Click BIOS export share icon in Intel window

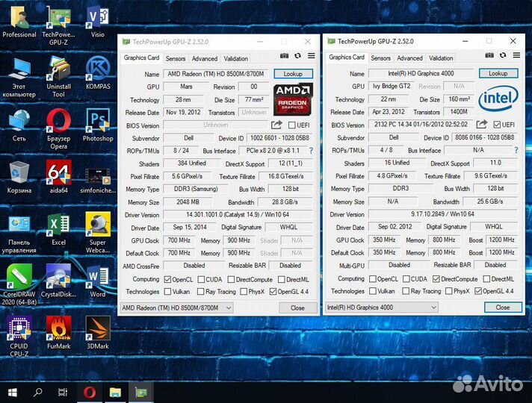(x=482, y=125)
